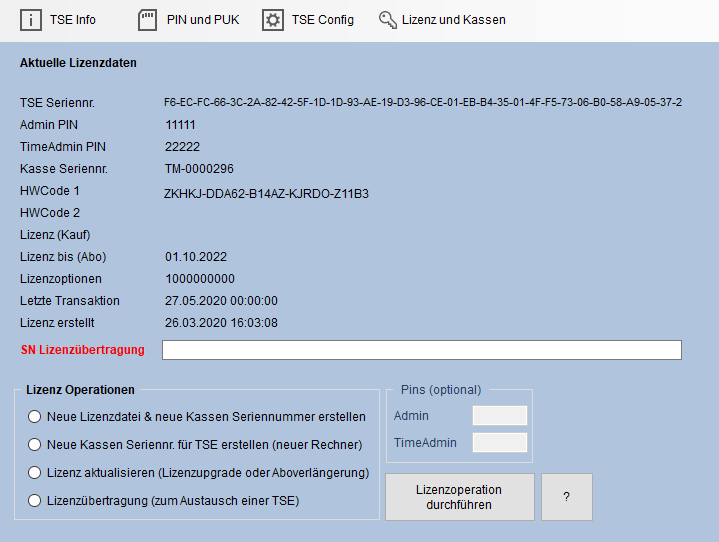Click the key icon for Lizenz und Kassen
This screenshot has height=542, width=719.
(388, 20)
